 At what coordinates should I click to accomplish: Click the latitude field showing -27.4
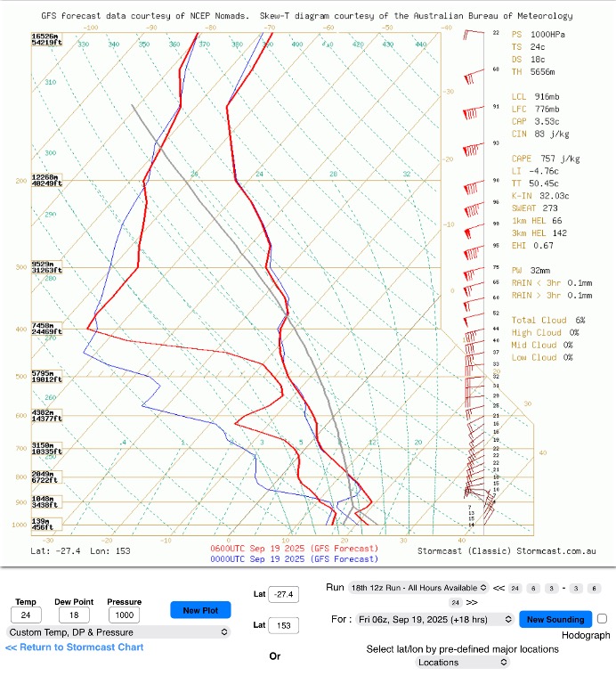click(x=283, y=594)
